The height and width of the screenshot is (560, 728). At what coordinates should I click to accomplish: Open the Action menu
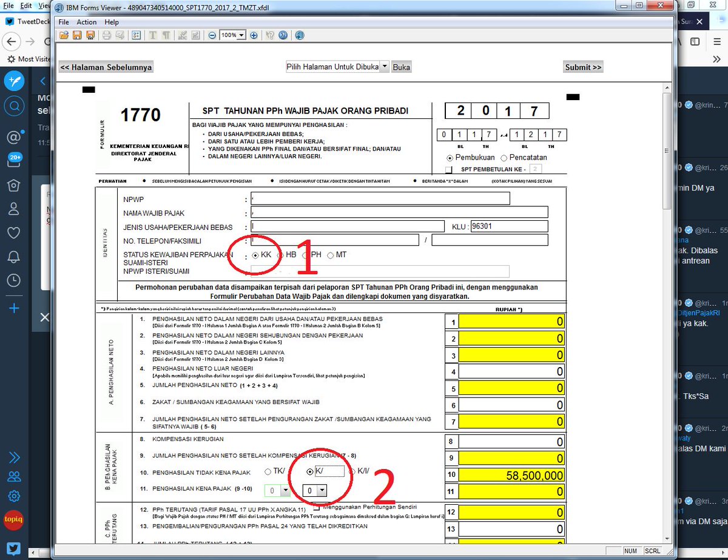click(87, 22)
